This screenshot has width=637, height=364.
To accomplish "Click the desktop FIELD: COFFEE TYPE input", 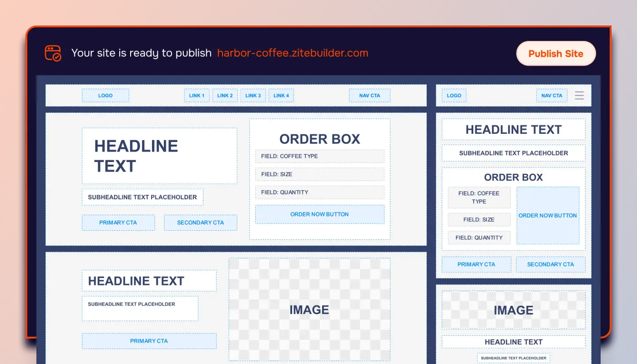I will 320,156.
